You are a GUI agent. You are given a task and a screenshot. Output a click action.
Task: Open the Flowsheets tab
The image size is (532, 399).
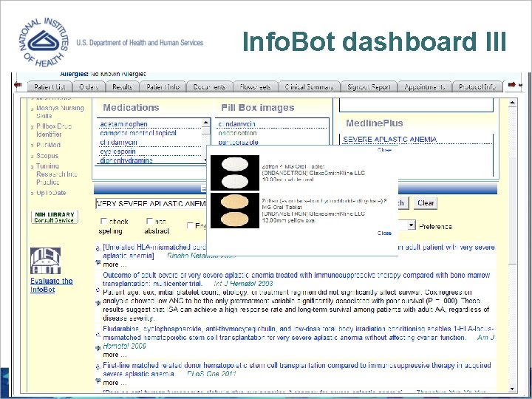pos(255,87)
